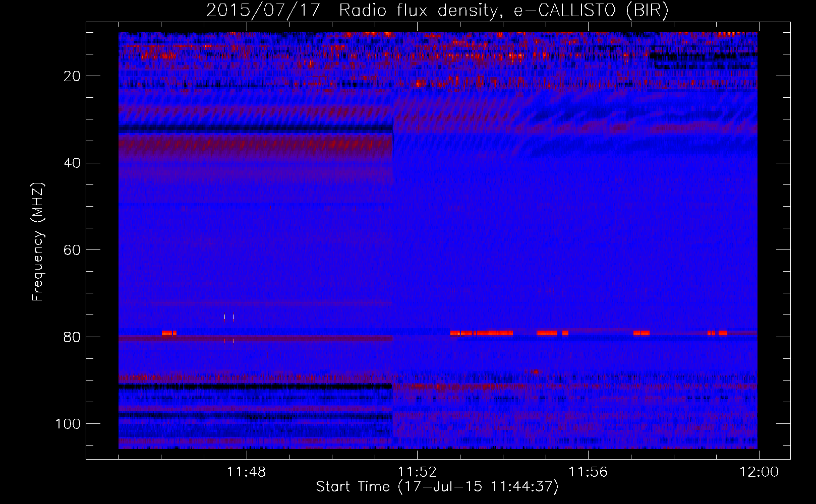Image resolution: width=816 pixels, height=504 pixels.
Task: Click the '11:48' time tick label
Action: [246, 472]
